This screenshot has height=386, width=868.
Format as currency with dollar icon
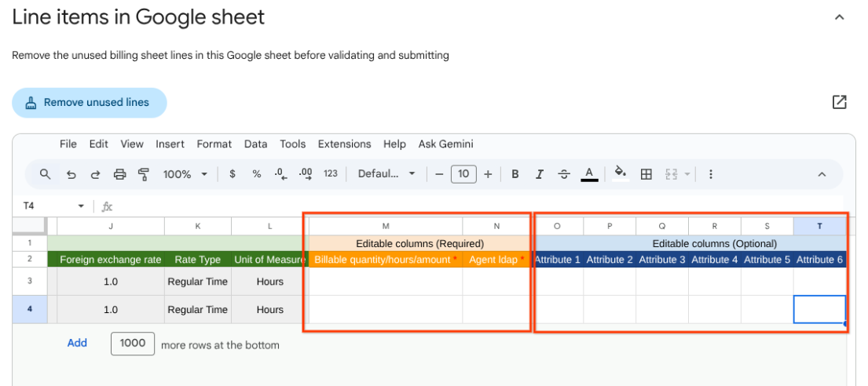(233, 174)
